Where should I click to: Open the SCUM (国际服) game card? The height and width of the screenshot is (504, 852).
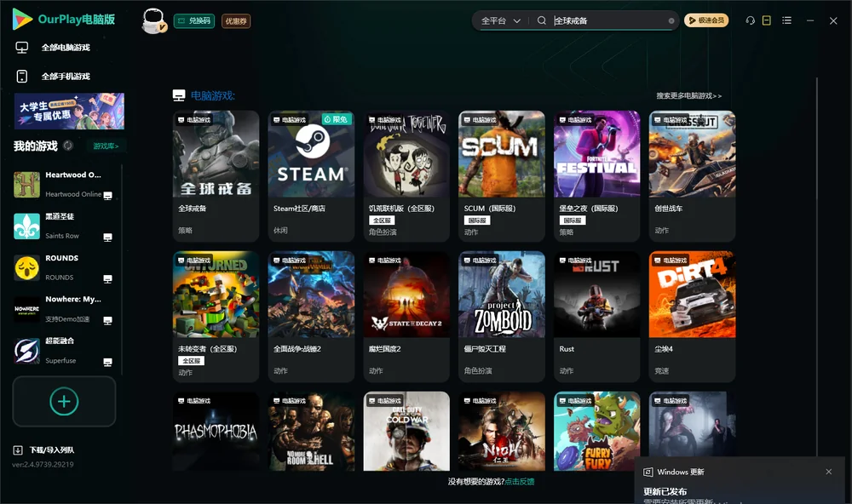pos(502,176)
